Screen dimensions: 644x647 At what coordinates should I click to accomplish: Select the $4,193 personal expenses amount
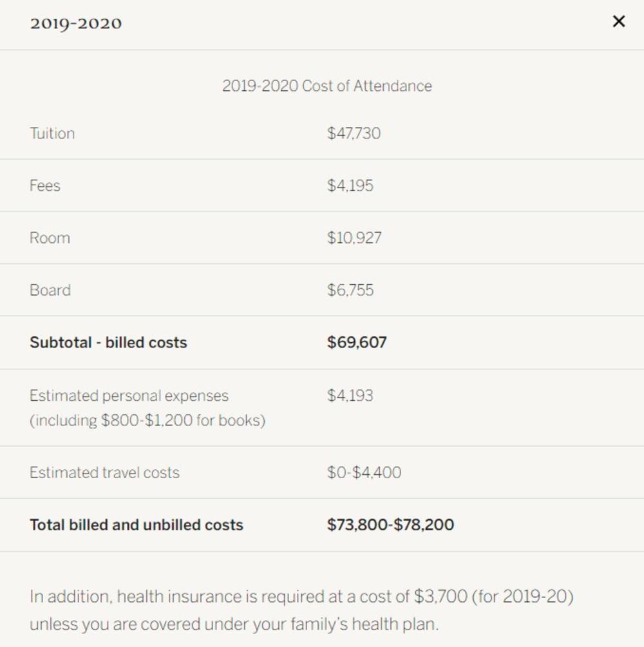[x=350, y=395]
